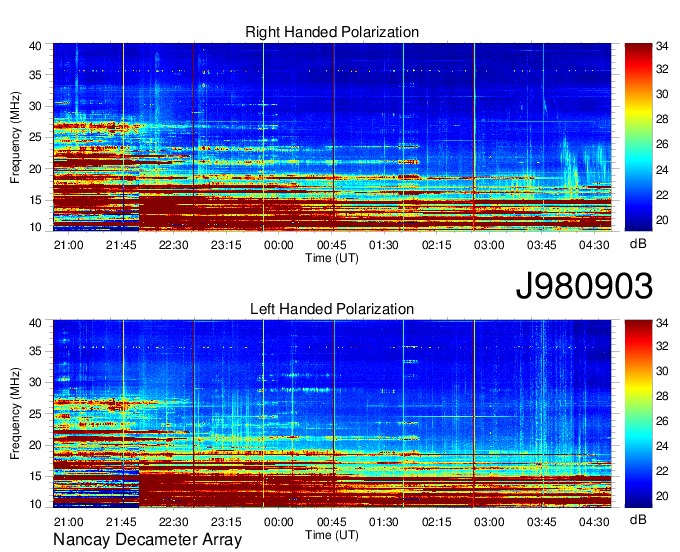Click the 34 dB label on the Left Handed color bar
The width and height of the screenshot is (680, 552).
pos(662,323)
